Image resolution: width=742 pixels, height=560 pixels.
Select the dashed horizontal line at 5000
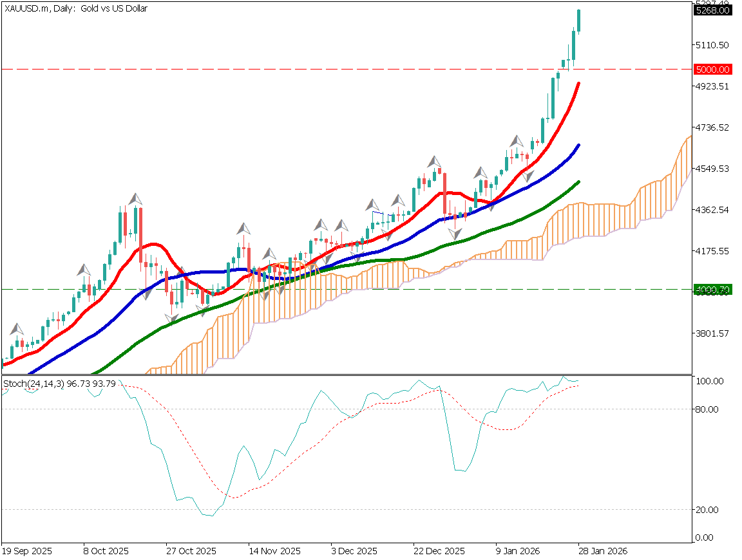click(x=322, y=68)
